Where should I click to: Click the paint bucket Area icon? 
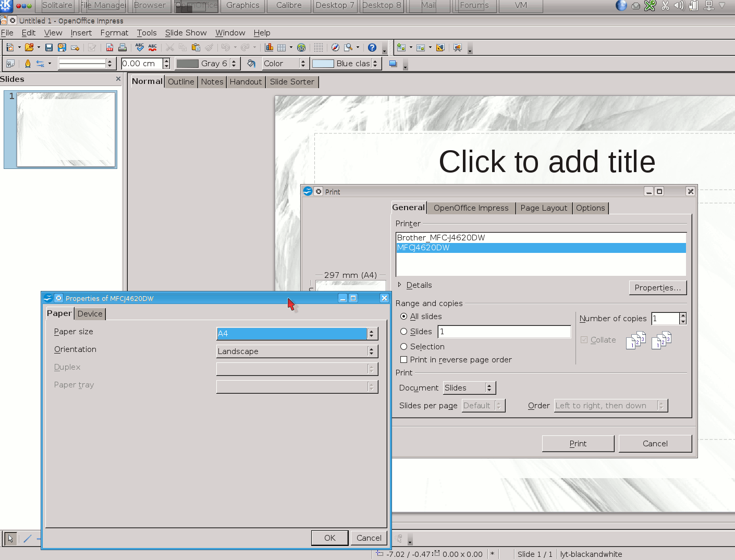click(x=251, y=64)
